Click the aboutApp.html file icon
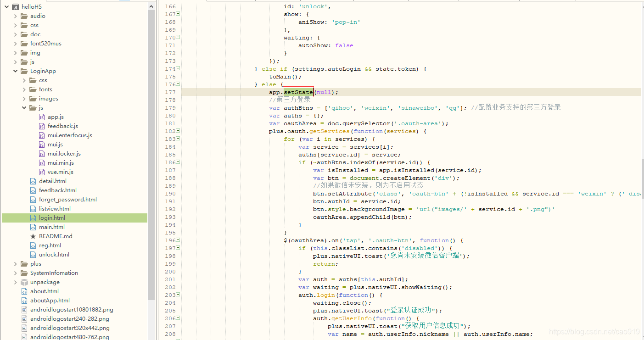Screen dimensions: 644x340 tap(24, 301)
